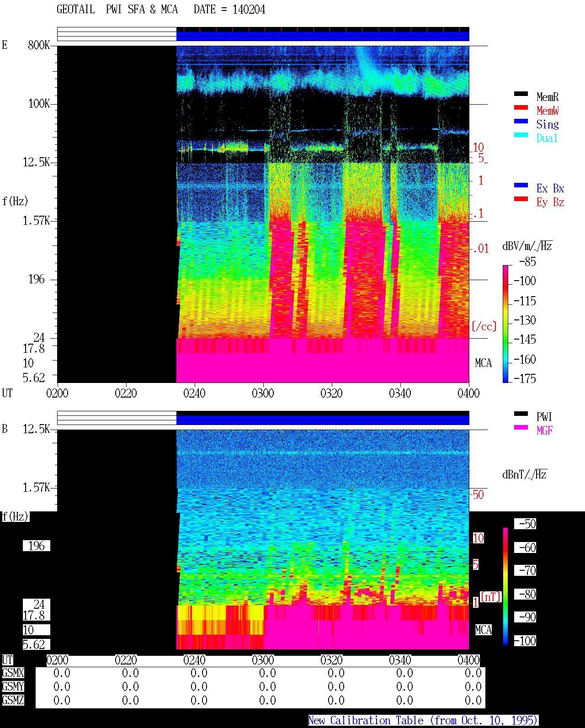
Task: Click the dBnT magnetic color scale bar
Action: [505, 586]
